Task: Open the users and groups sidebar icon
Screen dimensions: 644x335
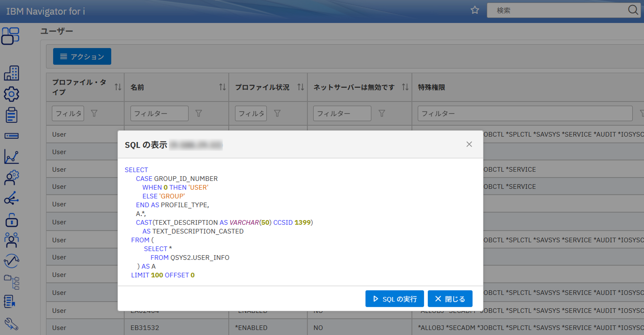Action: pos(11,240)
